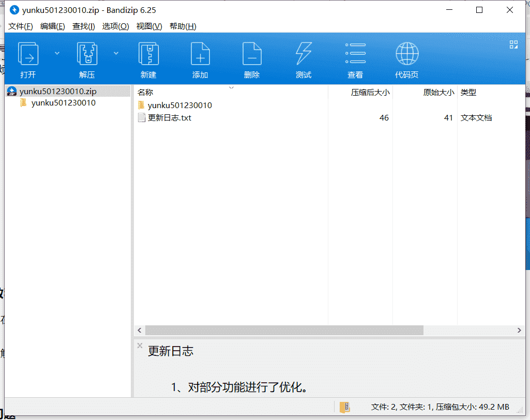Click the status bar file count text
This screenshot has height=420, width=530.
click(440, 407)
